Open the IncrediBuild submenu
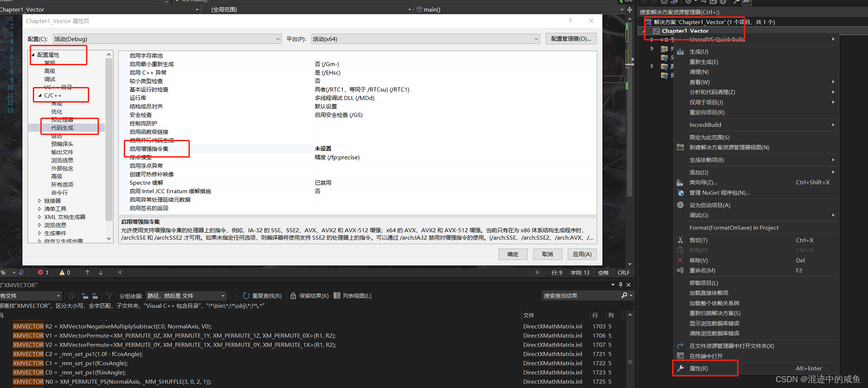The image size is (868, 388). pyautogui.click(x=756, y=125)
